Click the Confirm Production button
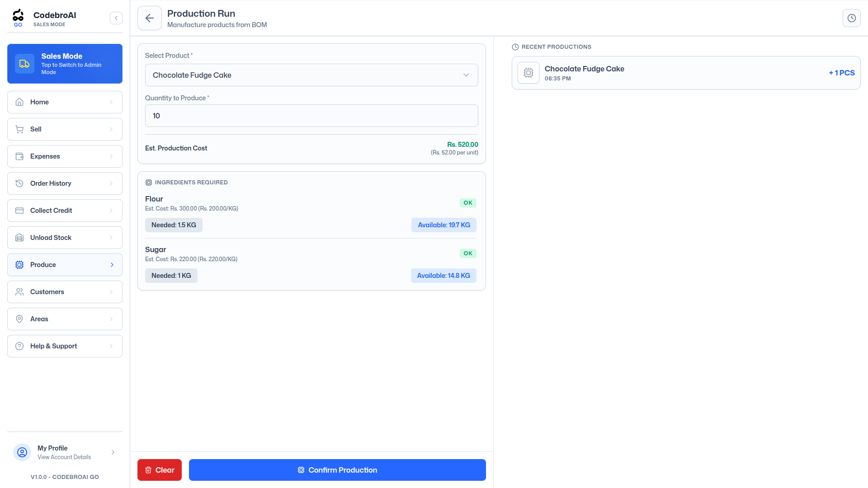The image size is (868, 488). pos(337,470)
